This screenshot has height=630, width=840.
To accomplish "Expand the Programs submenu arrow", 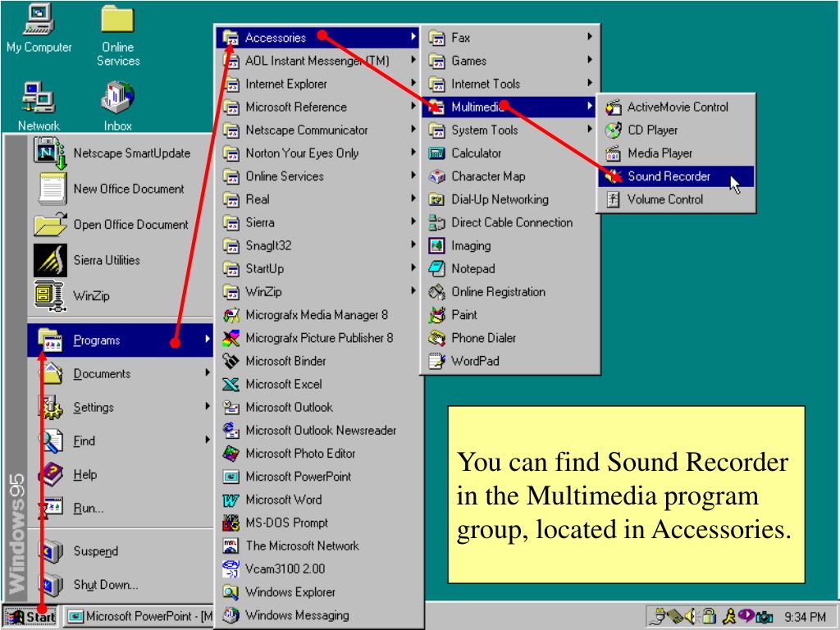I will click(208, 339).
